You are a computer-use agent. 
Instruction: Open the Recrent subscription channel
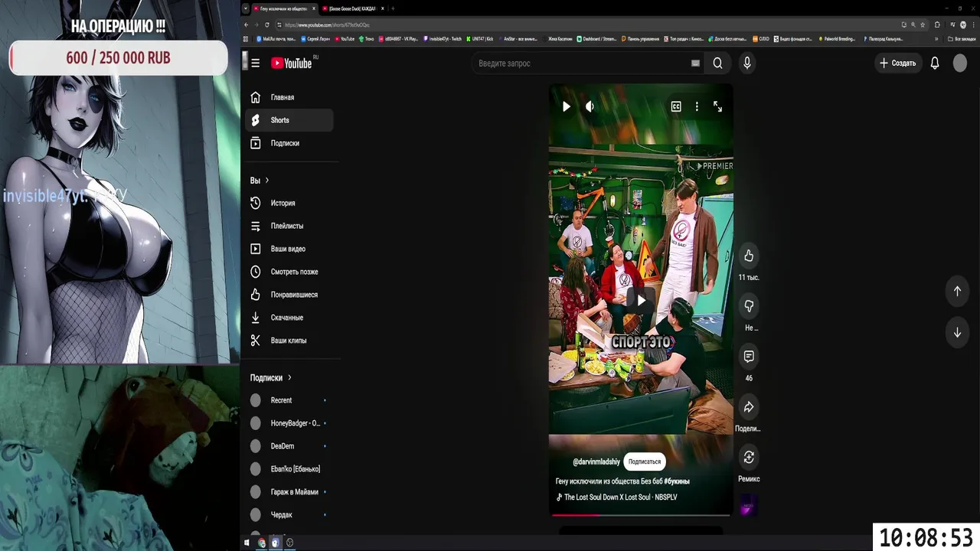point(289,400)
